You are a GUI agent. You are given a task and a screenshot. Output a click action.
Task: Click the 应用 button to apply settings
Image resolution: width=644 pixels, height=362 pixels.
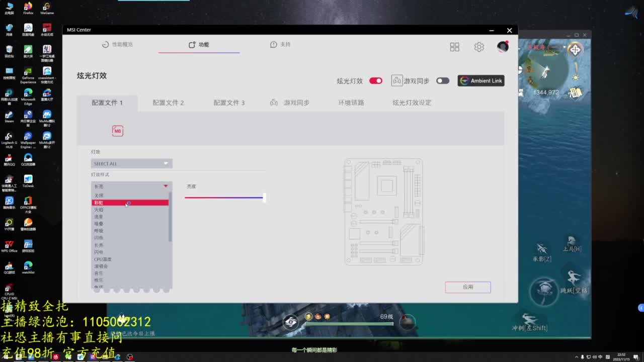point(467,287)
